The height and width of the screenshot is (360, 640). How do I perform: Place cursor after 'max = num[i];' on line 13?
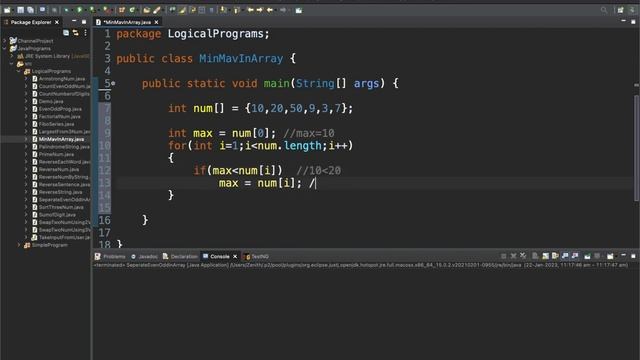[302, 183]
